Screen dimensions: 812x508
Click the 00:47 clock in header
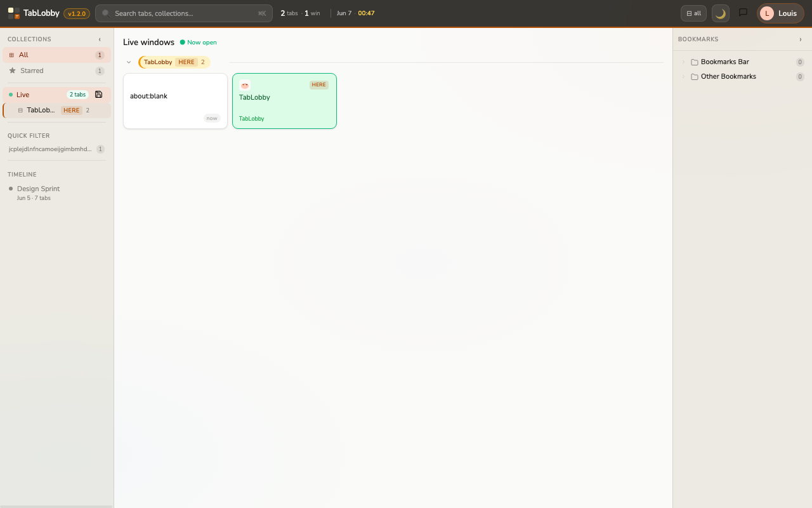(x=366, y=13)
